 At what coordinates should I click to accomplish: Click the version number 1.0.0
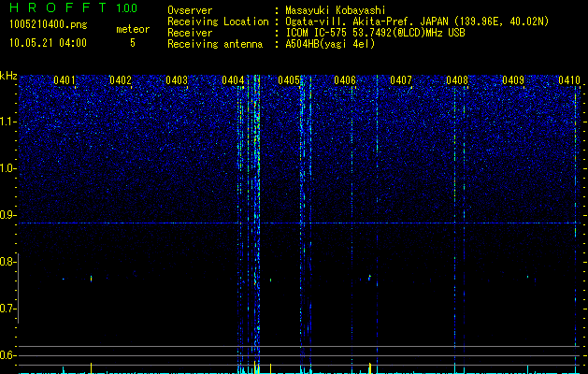[127, 7]
